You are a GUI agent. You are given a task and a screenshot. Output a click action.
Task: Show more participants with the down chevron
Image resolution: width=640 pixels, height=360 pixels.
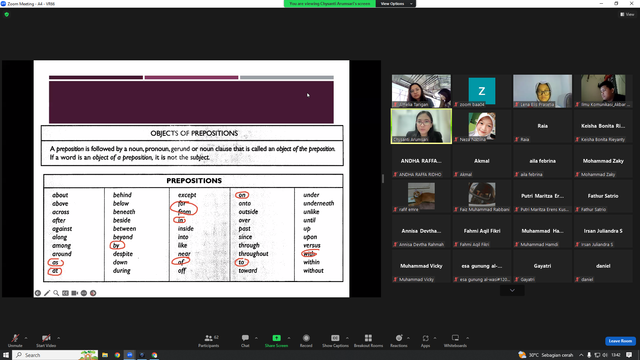pyautogui.click(x=512, y=290)
